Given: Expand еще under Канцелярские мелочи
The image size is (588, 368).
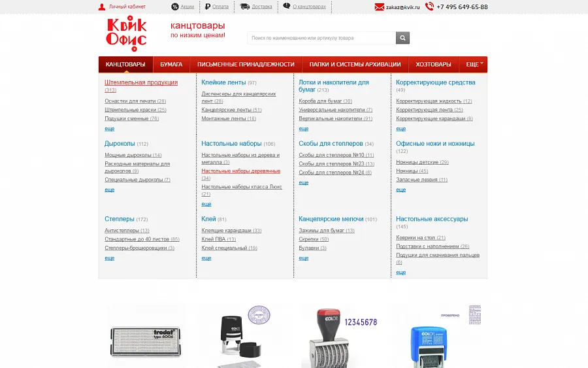Looking at the screenshot, I should (304, 258).
